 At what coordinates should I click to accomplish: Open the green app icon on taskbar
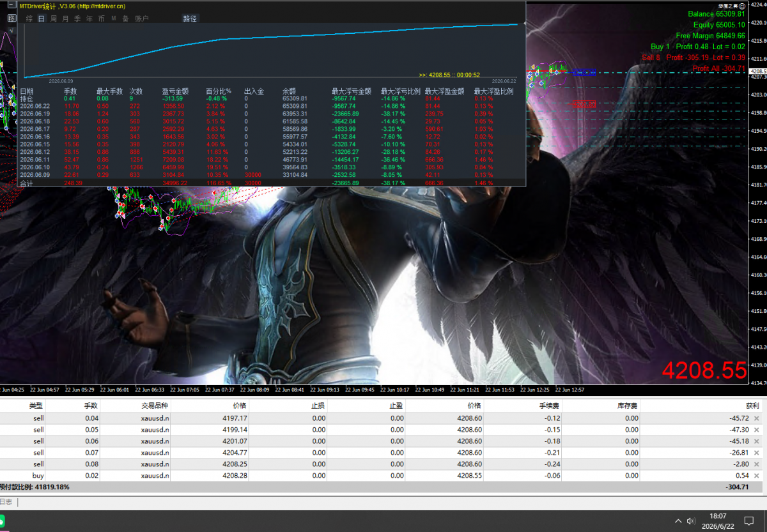pyautogui.click(x=2, y=521)
